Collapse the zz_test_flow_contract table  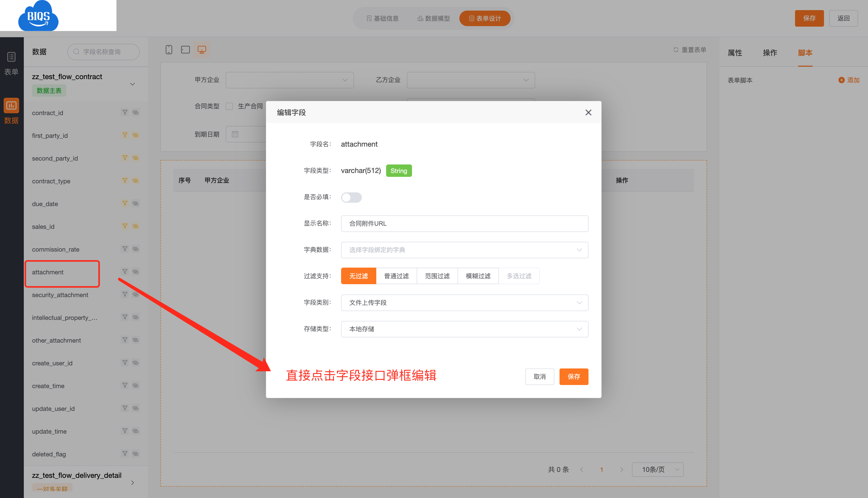pyautogui.click(x=133, y=84)
